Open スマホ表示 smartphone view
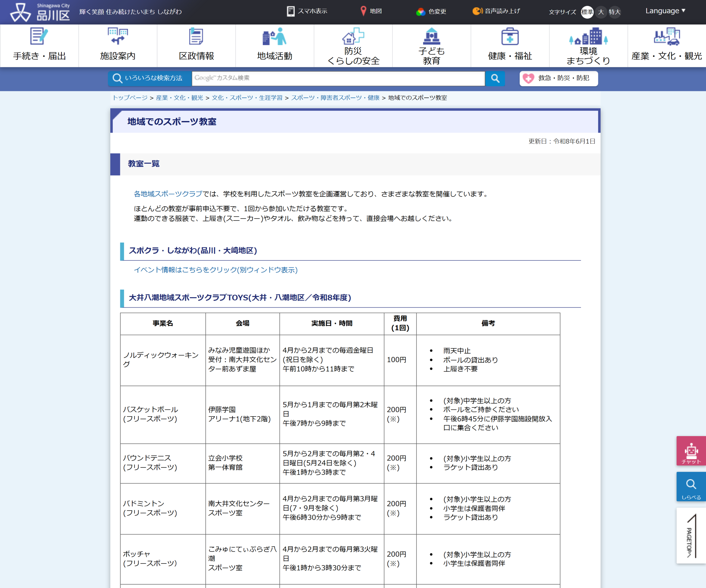This screenshot has height=588, width=706. [x=307, y=11]
